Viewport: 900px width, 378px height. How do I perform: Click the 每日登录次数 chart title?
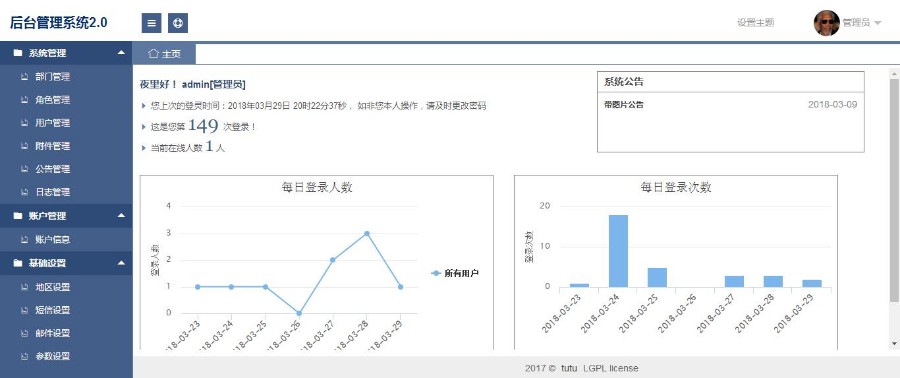click(x=676, y=187)
